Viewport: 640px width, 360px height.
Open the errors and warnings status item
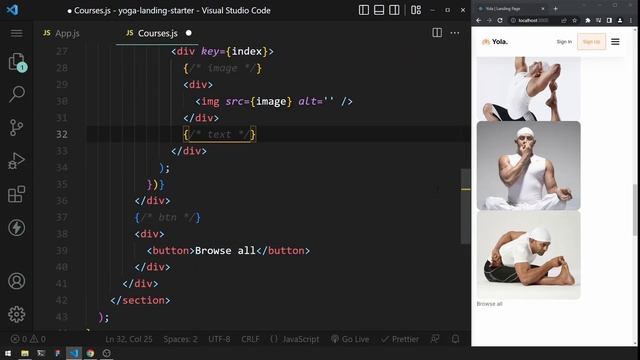click(x=28, y=339)
